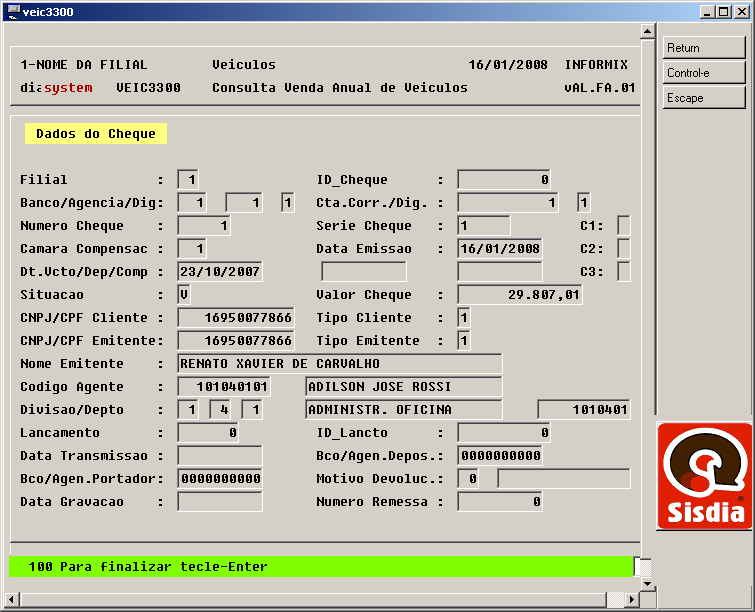755x612 pixels.
Task: Click the VEIC3300 program code text
Action: pyautogui.click(x=148, y=88)
